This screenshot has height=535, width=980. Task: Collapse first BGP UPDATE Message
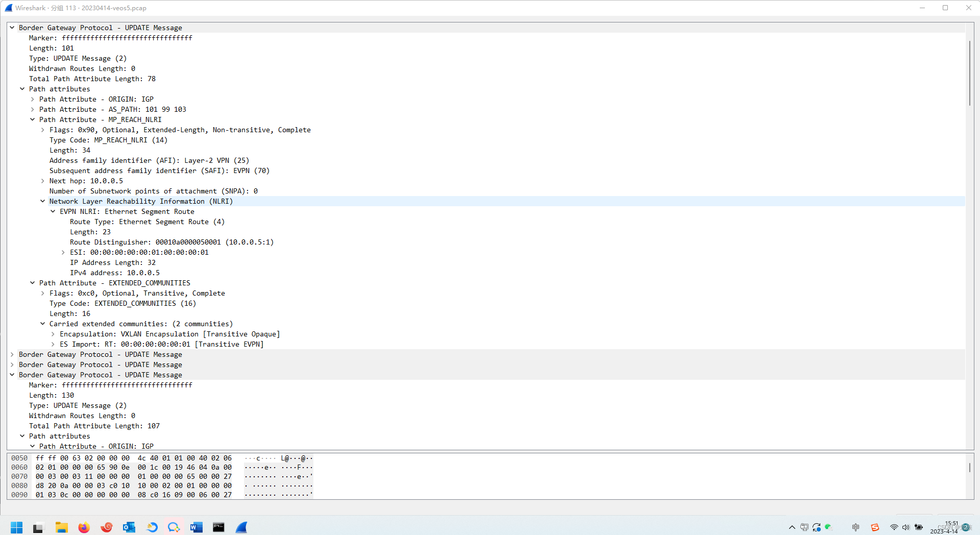point(12,28)
